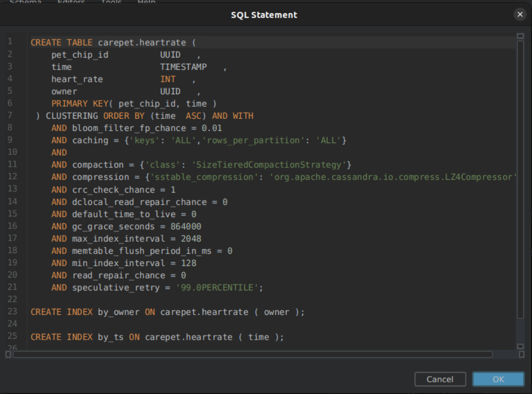The image size is (532, 394).
Task: Click the empty AND on line 10
Action: (x=59, y=153)
